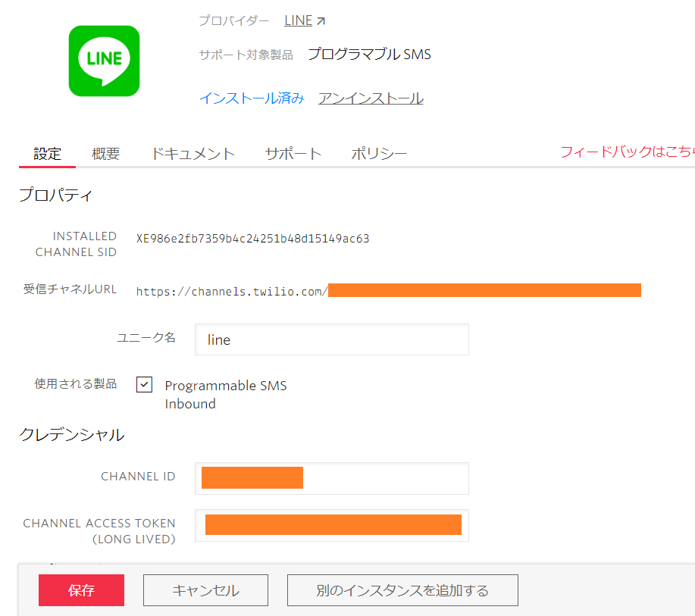Uncheck the Programmable SMS Inbound checkbox
Viewport: 695px width, 616px height.
click(x=144, y=384)
